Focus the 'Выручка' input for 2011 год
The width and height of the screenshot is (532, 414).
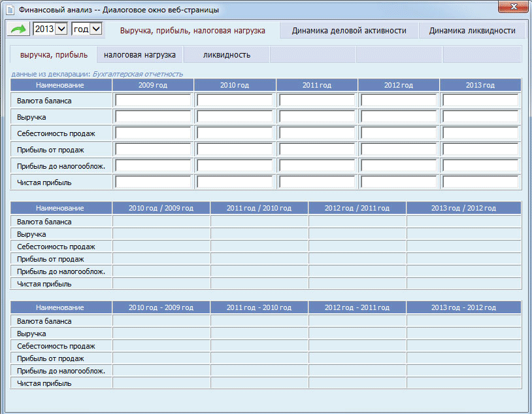coord(317,117)
